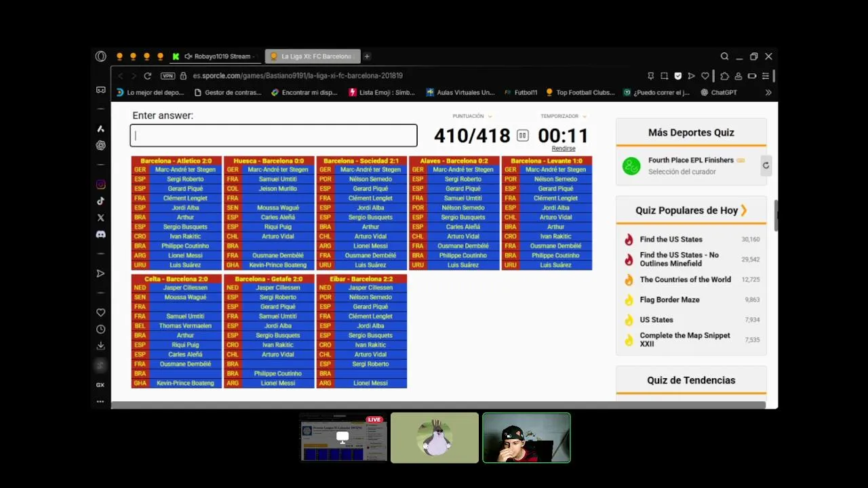Reload the Sporcle page
The height and width of the screenshot is (488, 868).
pos(147,76)
